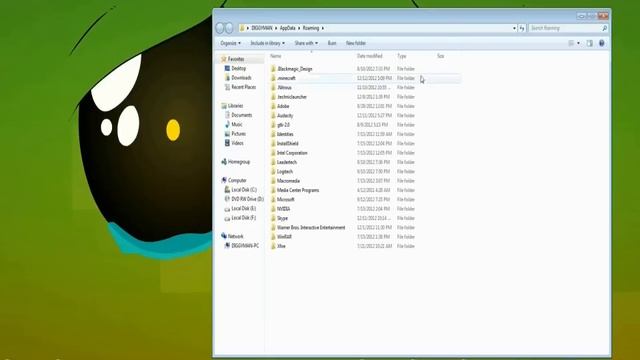Click the Local Disk (C:) drive icon
The width and height of the screenshot is (640, 360).
point(227,190)
